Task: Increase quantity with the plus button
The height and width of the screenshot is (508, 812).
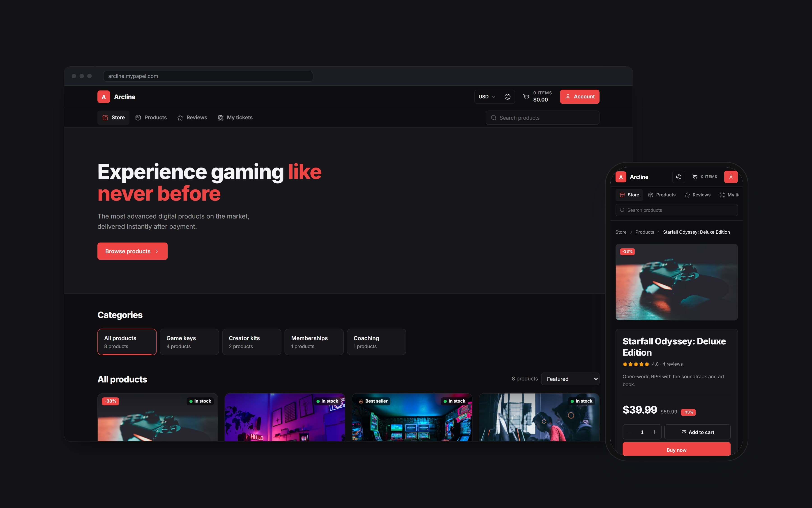Action: pos(654,432)
